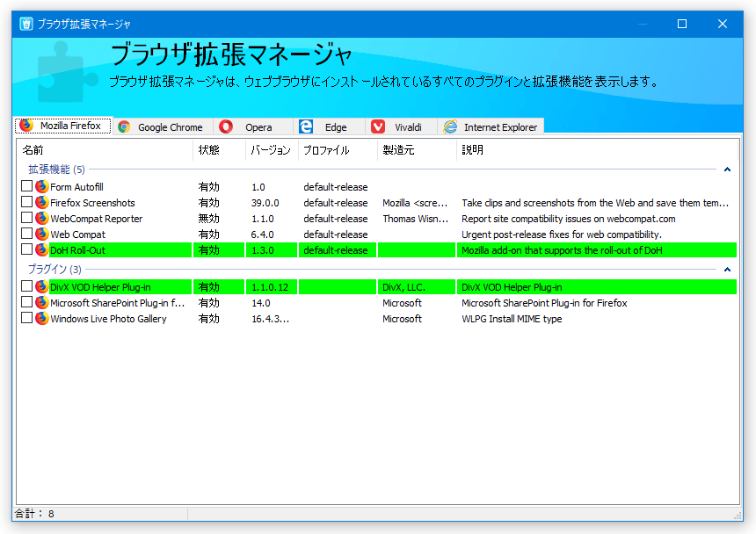756x534 pixels.
Task: Click the 合計: 8 status bar entry
Action: (x=34, y=513)
